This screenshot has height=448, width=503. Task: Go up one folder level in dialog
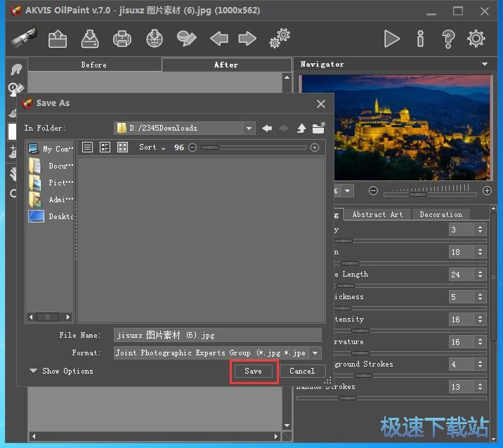[x=301, y=128]
